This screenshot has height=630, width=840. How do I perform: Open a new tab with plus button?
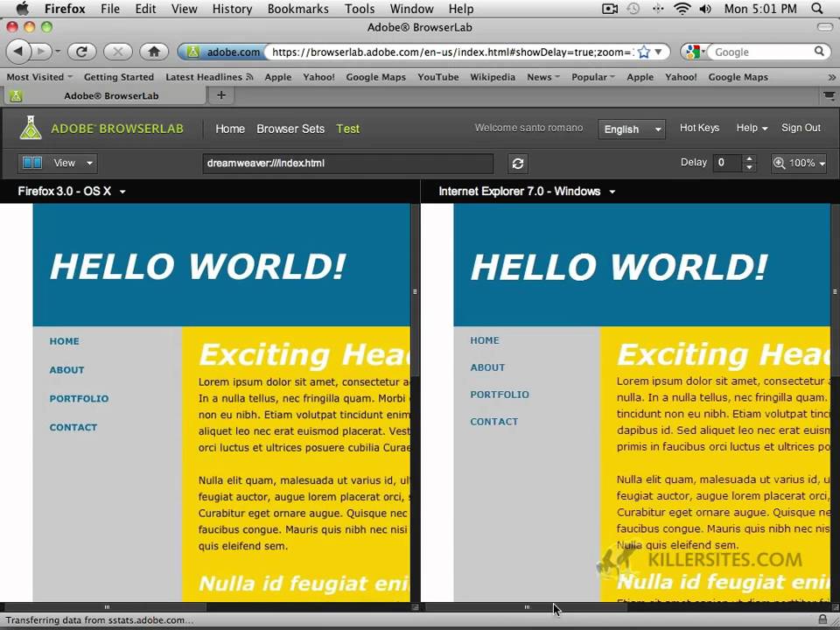(x=220, y=95)
